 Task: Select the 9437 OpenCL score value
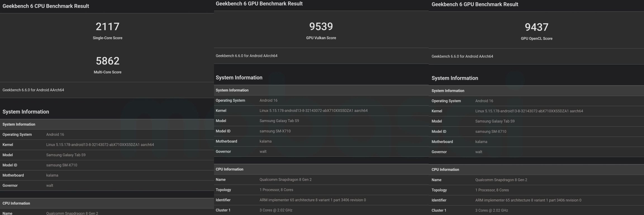tap(536, 27)
